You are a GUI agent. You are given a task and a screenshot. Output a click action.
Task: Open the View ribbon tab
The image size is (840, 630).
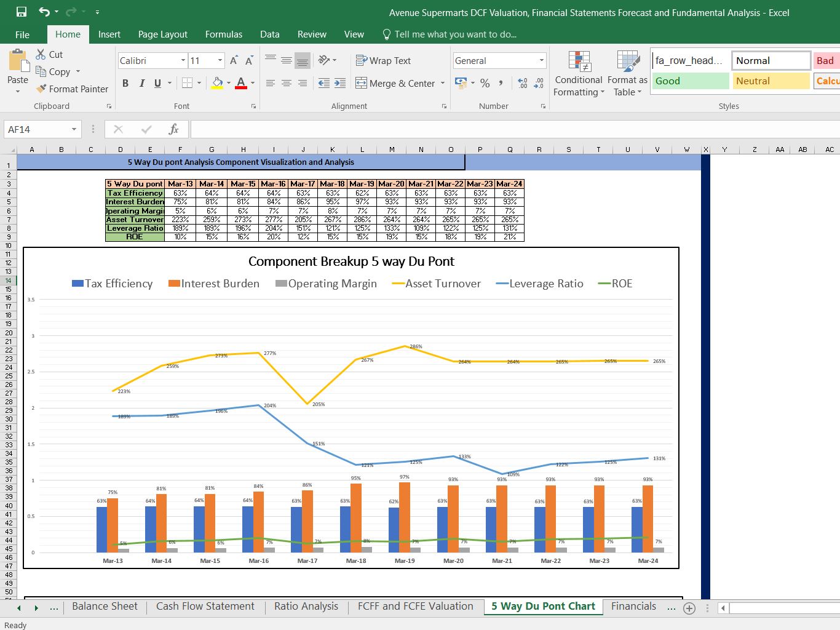coord(354,34)
